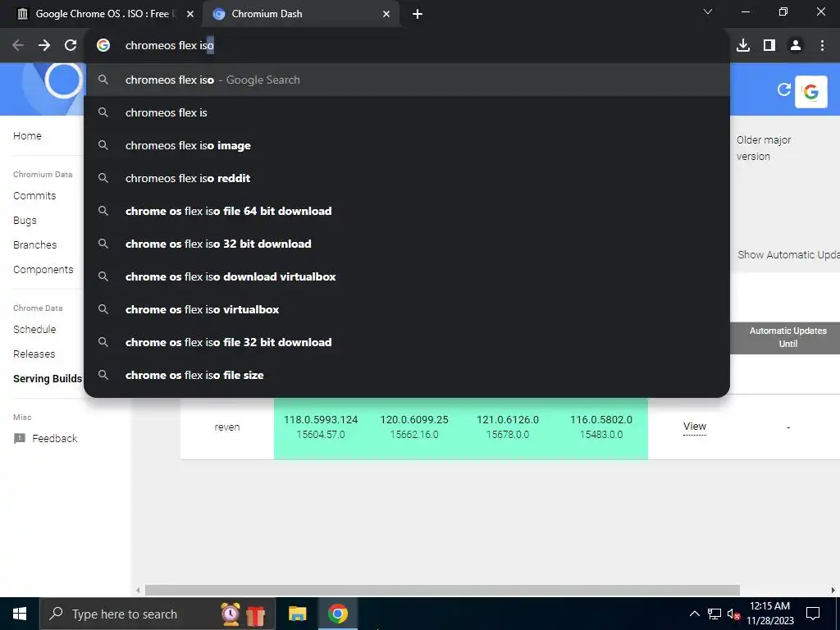Select suggestion 'chromeos flex is'
The image size is (840, 630).
(407, 112)
